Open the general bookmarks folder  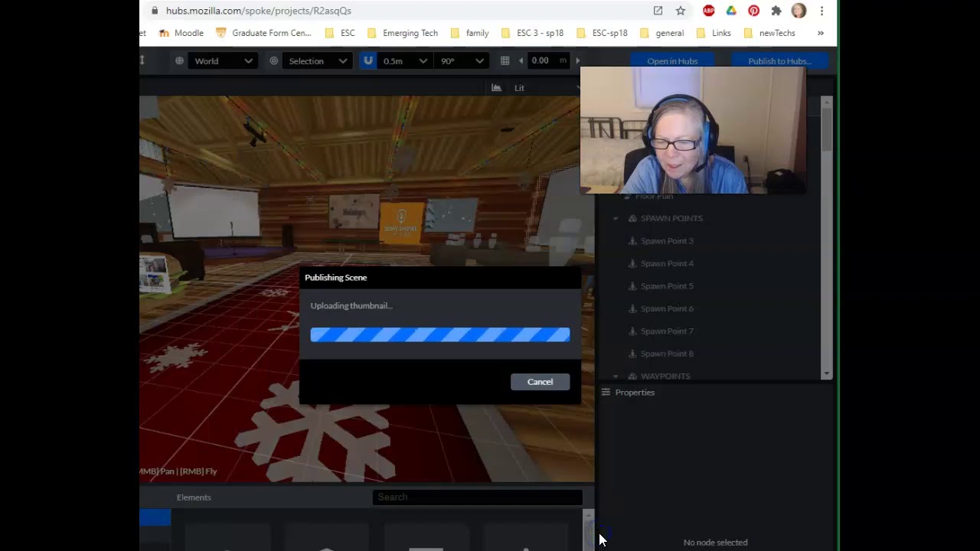pyautogui.click(x=661, y=33)
